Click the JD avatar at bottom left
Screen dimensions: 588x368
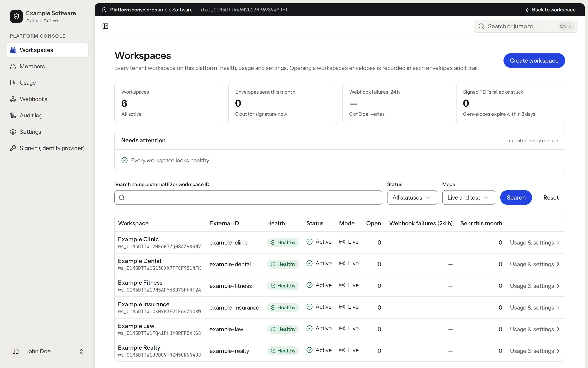[x=16, y=351]
